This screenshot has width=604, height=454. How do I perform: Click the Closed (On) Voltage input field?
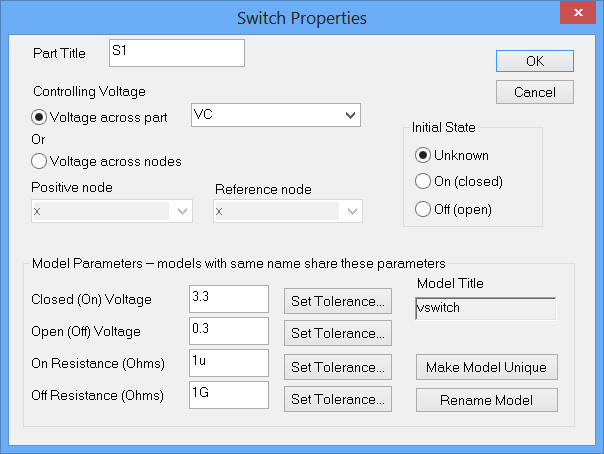pos(228,299)
